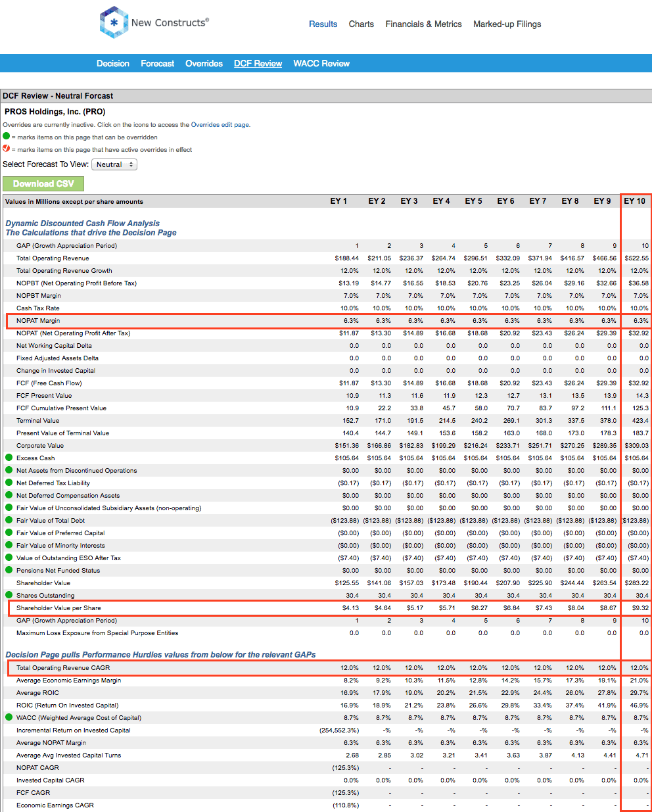The width and height of the screenshot is (652, 812).
Task: Open override for Value of Outstanding ESO After Tax
Action: 9,558
